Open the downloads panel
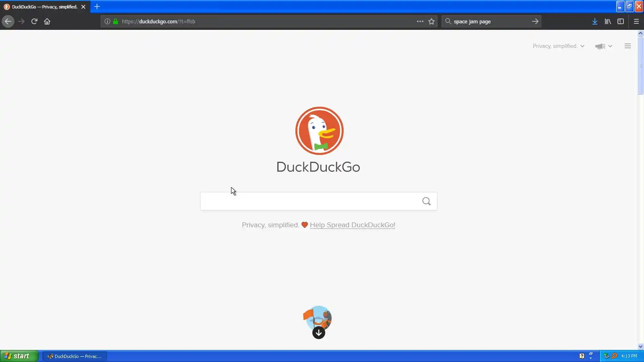 coord(594,21)
